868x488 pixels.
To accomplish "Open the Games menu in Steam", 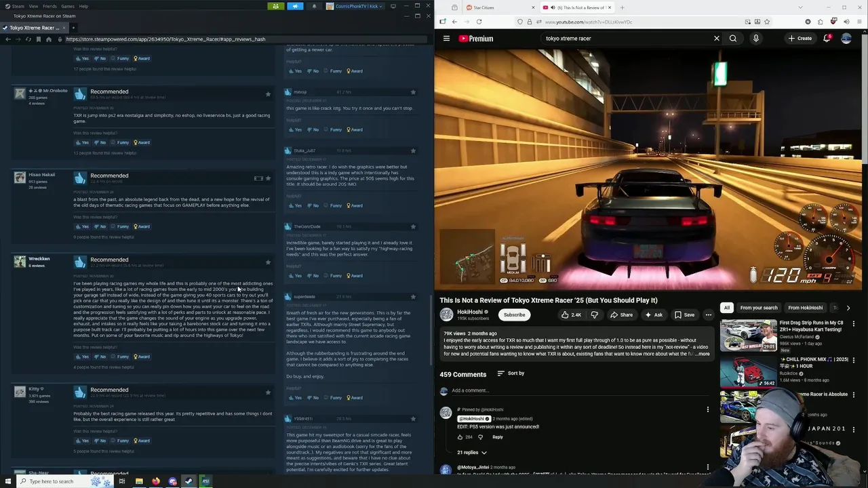I will (x=68, y=6).
